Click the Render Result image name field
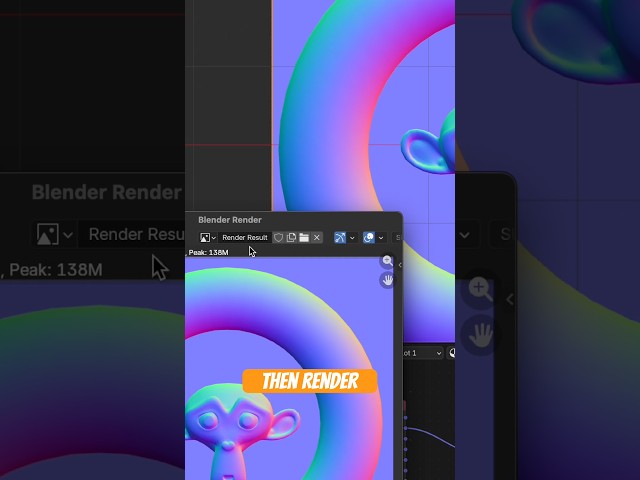This screenshot has height=480, width=640. click(x=245, y=238)
